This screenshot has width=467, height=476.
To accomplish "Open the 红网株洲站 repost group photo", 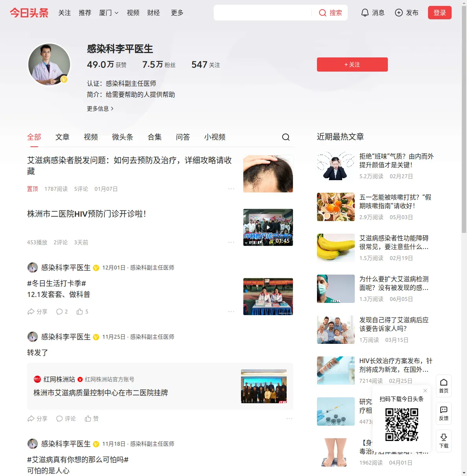I will pyautogui.click(x=264, y=386).
